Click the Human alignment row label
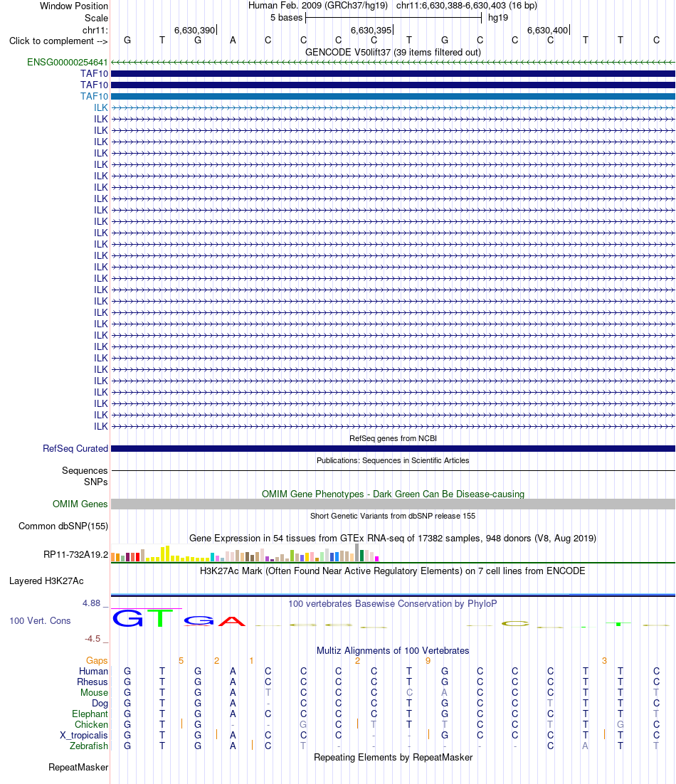This screenshot has height=784, width=676. click(x=93, y=671)
